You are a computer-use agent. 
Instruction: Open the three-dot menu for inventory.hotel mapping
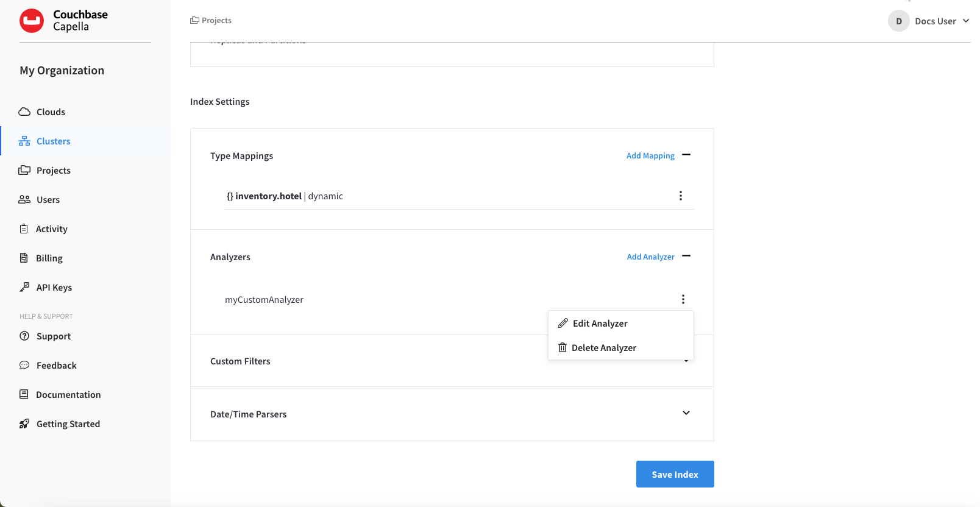pyautogui.click(x=681, y=196)
